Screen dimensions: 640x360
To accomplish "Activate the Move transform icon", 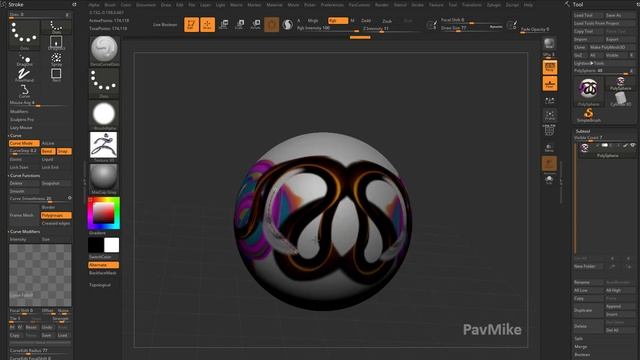I will (x=224, y=24).
